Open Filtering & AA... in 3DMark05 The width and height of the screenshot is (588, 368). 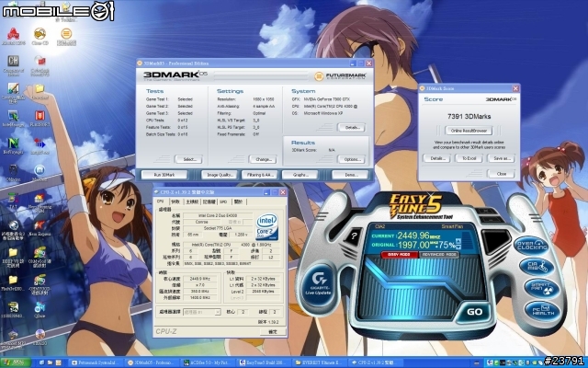[259, 175]
